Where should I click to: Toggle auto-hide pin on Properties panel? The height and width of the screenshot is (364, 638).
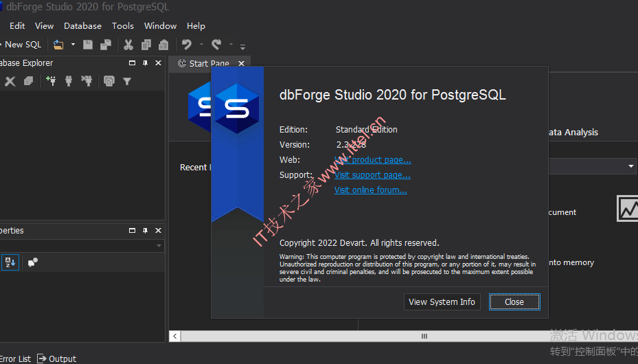pyautogui.click(x=145, y=231)
